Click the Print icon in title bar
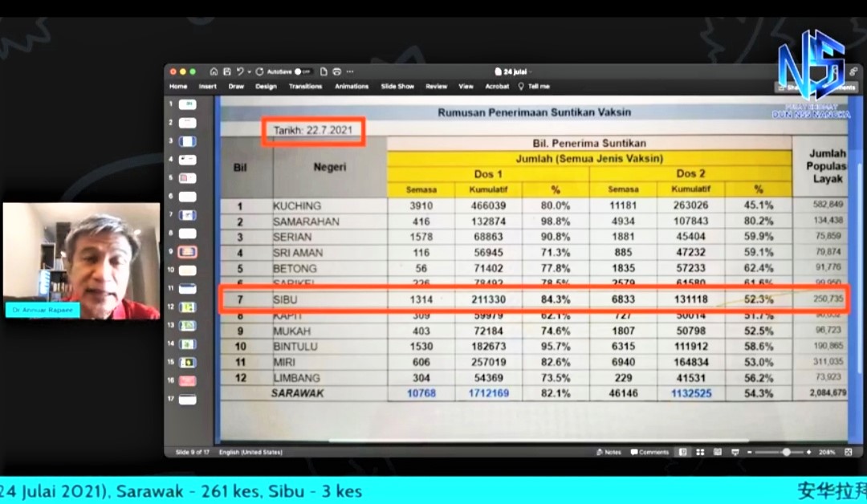This screenshot has width=867, height=504. click(336, 71)
